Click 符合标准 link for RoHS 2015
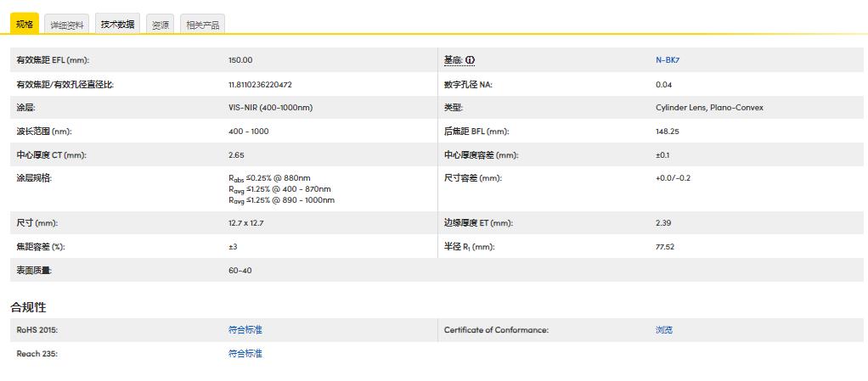Screen dimensions: 868x381 245,330
